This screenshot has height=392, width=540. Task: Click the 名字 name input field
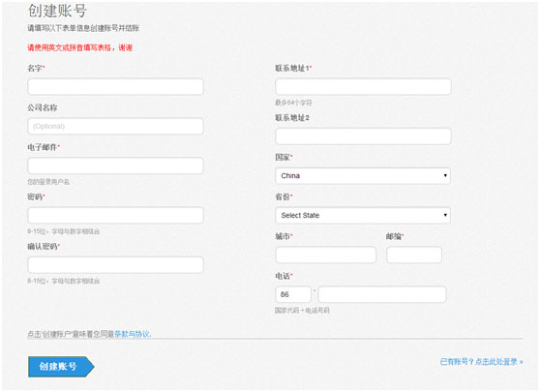pyautogui.click(x=115, y=86)
